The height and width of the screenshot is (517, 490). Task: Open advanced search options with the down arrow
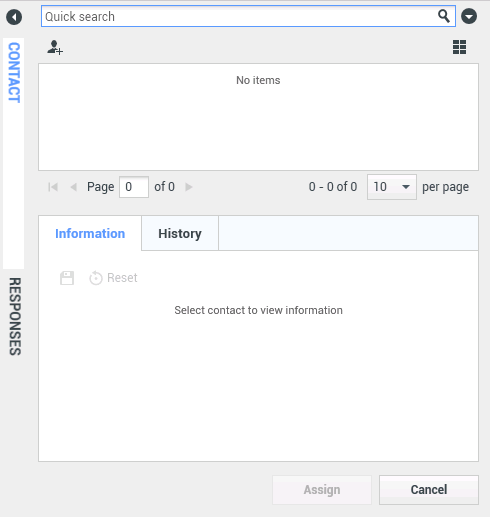point(469,16)
